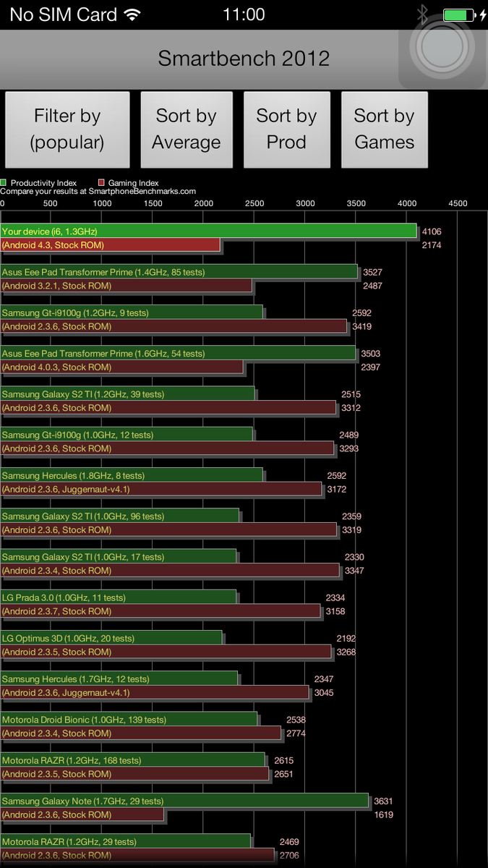Tap Sort by Games button

(x=385, y=129)
